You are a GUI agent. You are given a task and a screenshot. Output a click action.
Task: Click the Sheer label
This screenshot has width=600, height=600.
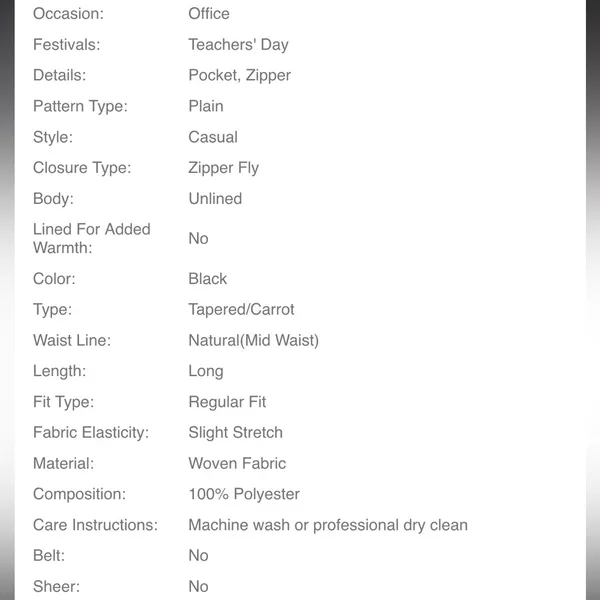pyautogui.click(x=57, y=586)
